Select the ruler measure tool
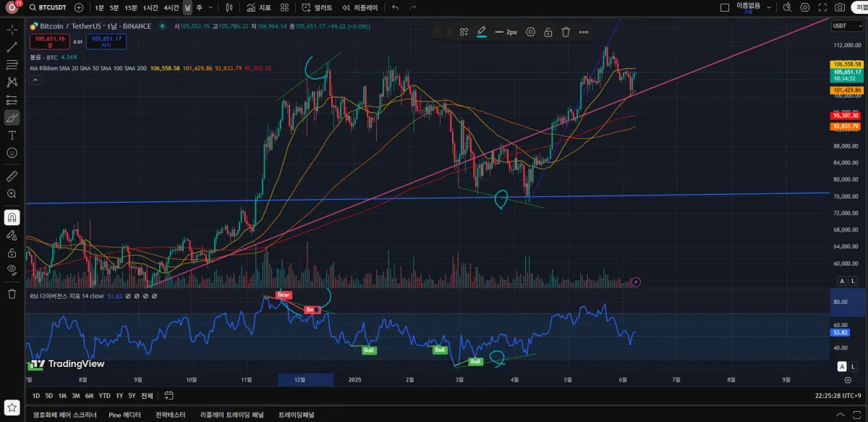This screenshot has height=422, width=868. click(12, 176)
